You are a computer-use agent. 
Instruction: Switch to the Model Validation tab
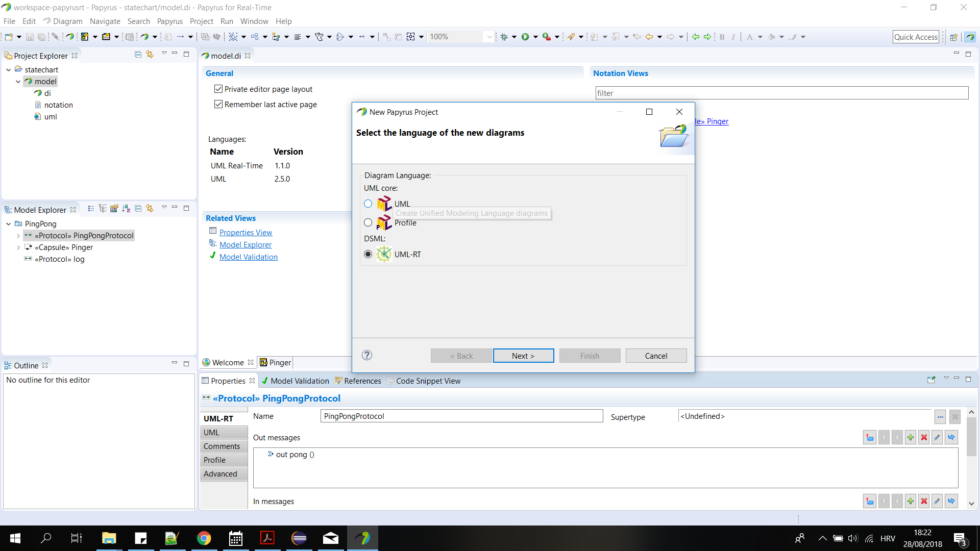point(296,381)
